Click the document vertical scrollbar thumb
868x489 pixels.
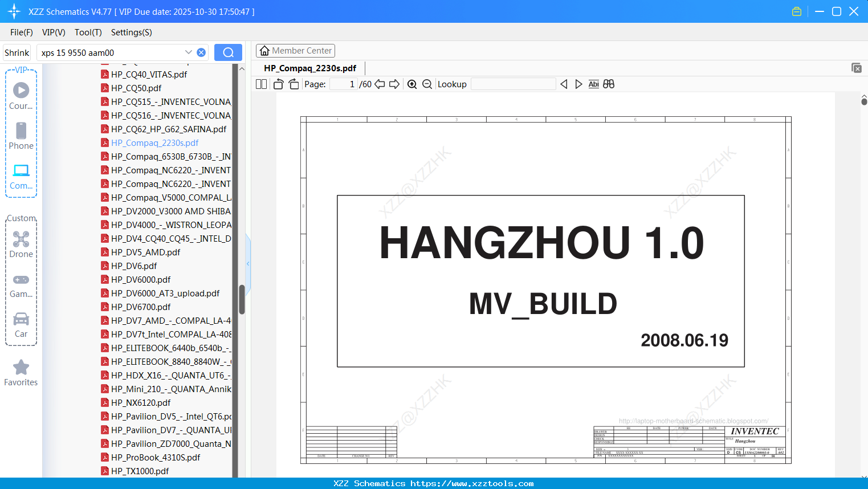point(864,101)
